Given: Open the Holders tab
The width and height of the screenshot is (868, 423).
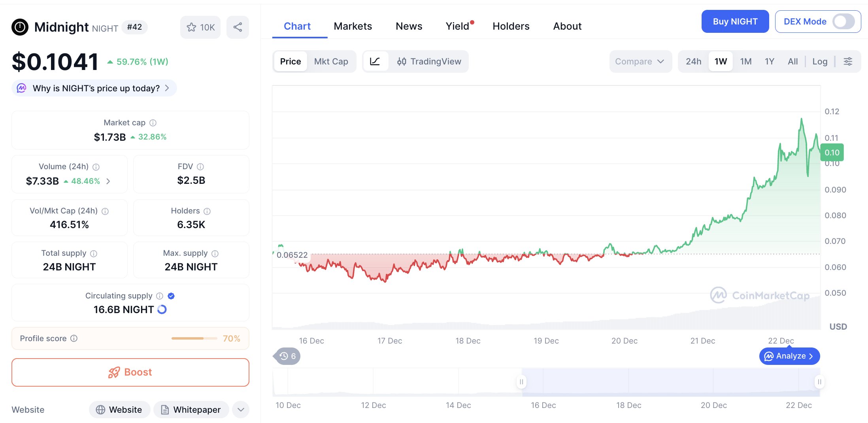Looking at the screenshot, I should [x=511, y=26].
